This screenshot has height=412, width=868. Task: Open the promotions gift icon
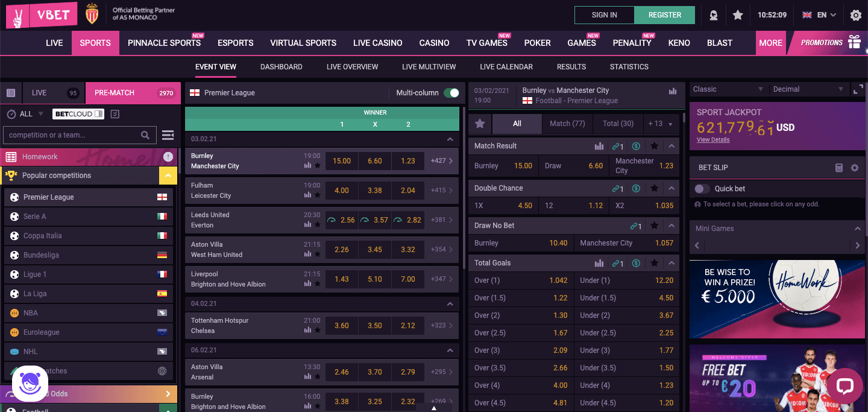(x=854, y=42)
